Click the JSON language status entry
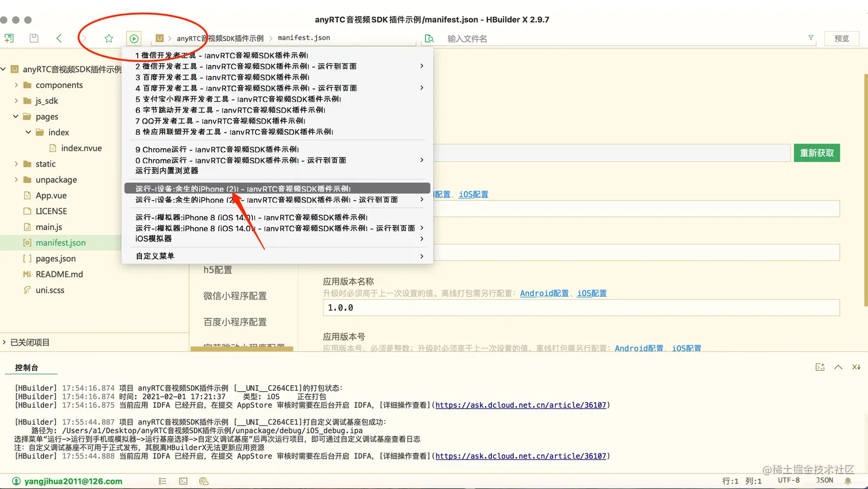 tap(824, 480)
